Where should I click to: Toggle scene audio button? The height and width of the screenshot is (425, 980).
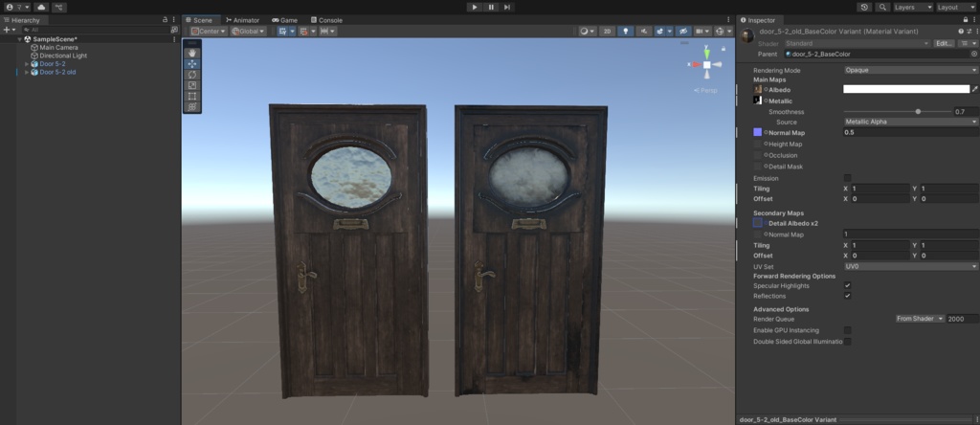(644, 32)
